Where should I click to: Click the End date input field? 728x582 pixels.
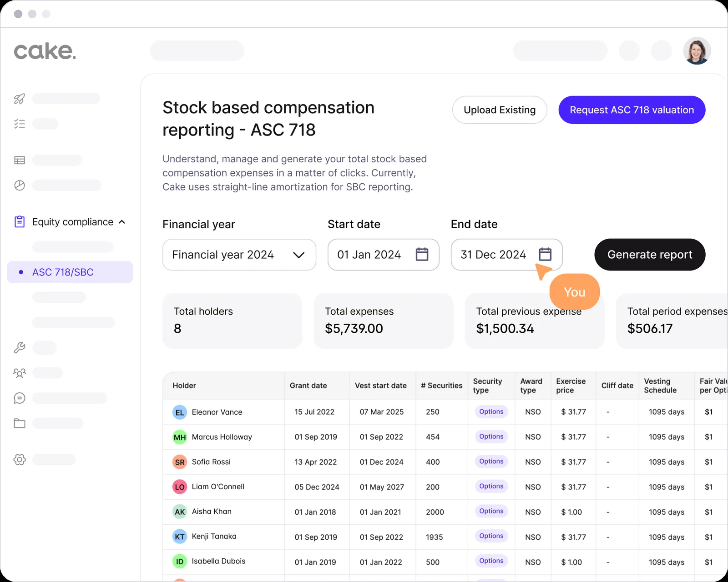(x=507, y=255)
